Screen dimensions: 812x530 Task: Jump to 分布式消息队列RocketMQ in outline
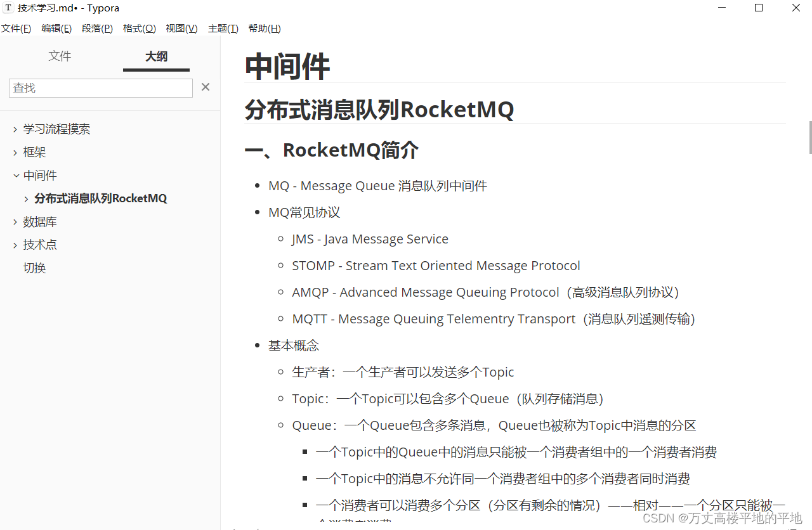pos(101,198)
